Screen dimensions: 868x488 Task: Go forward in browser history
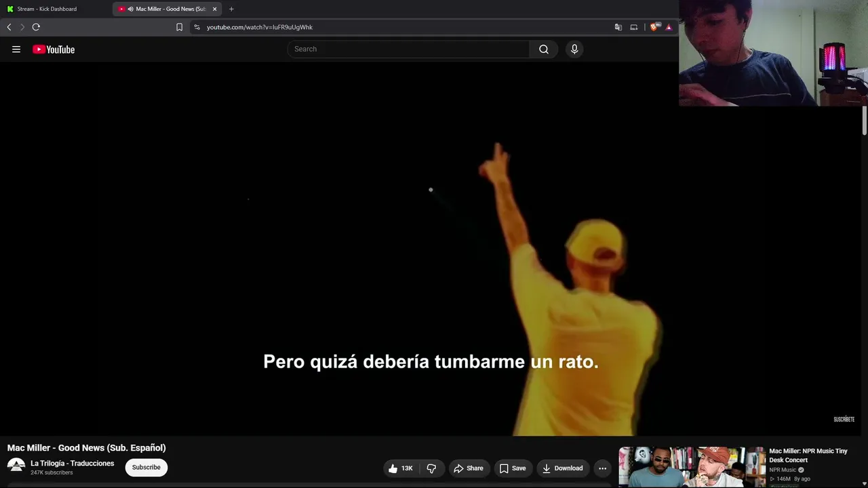tap(22, 27)
